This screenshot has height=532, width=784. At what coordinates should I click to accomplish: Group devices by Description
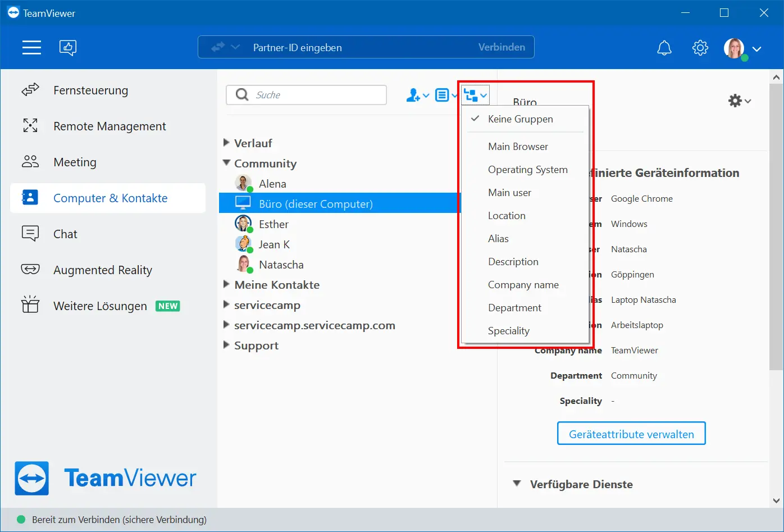pos(525,262)
